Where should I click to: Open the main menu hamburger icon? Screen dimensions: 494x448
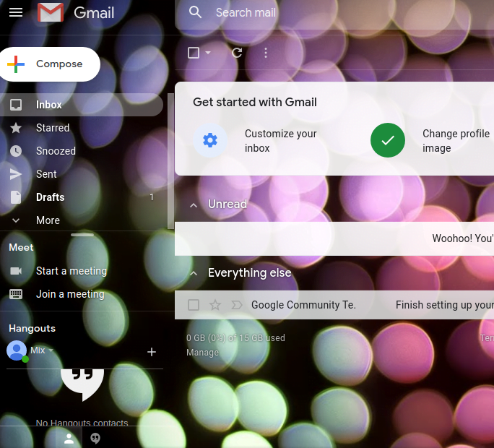(x=16, y=12)
